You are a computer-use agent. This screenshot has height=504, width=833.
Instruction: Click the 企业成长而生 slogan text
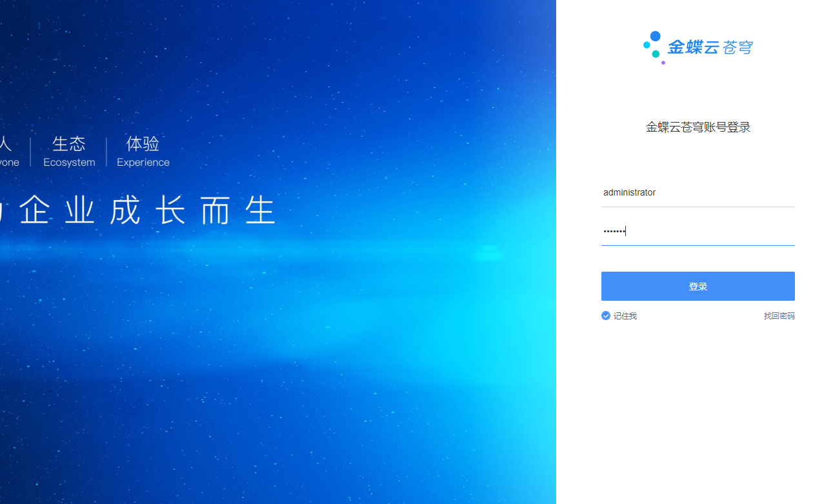pyautogui.click(x=148, y=211)
